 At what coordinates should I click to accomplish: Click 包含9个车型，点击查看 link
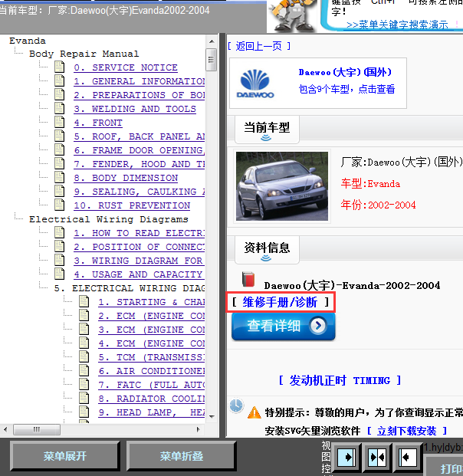click(x=346, y=89)
